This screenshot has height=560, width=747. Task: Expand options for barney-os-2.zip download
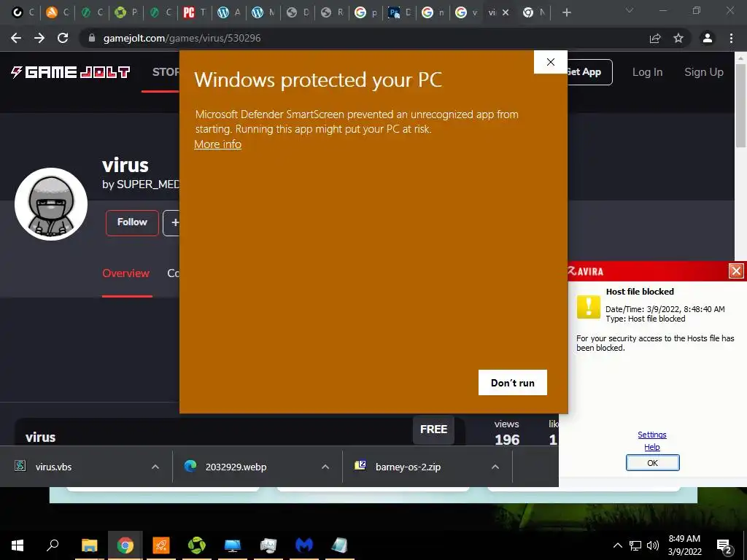pyautogui.click(x=495, y=467)
